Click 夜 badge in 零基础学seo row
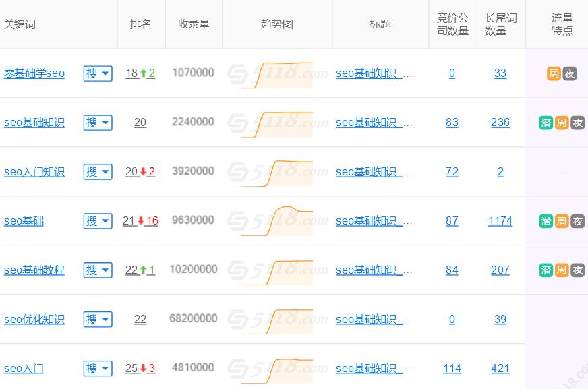Screen dimensions: 588x389 (570, 73)
